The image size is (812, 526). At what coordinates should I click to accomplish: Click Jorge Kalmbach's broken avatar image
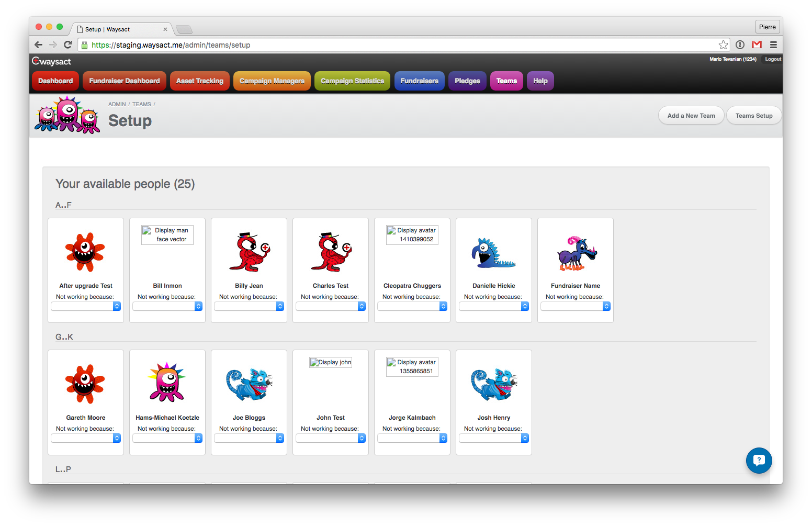(x=412, y=367)
